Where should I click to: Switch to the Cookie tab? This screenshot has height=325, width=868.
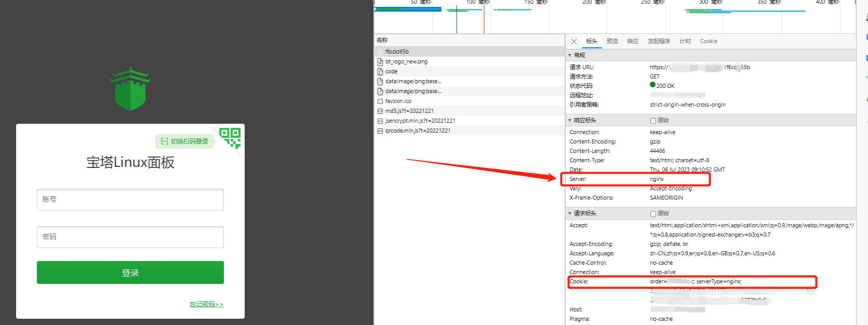click(709, 42)
